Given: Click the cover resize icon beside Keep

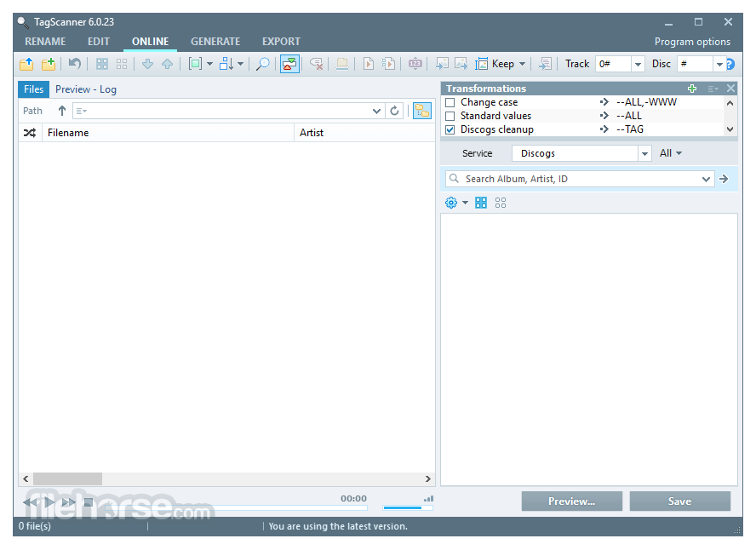Looking at the screenshot, I should coord(482,64).
